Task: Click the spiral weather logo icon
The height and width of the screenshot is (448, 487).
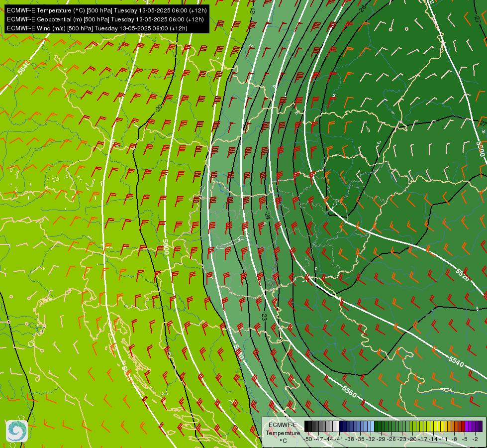Action: point(16,431)
